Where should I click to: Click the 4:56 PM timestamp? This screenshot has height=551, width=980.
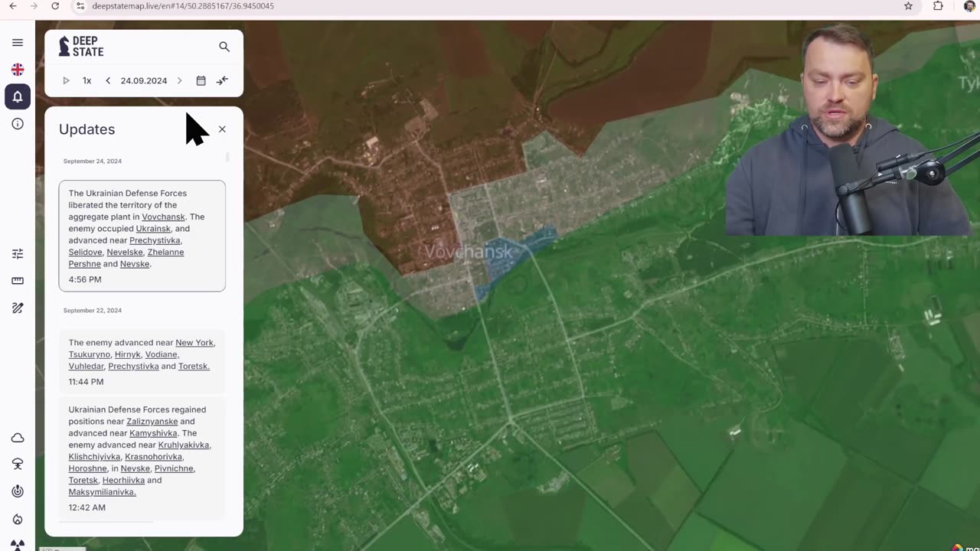(85, 279)
